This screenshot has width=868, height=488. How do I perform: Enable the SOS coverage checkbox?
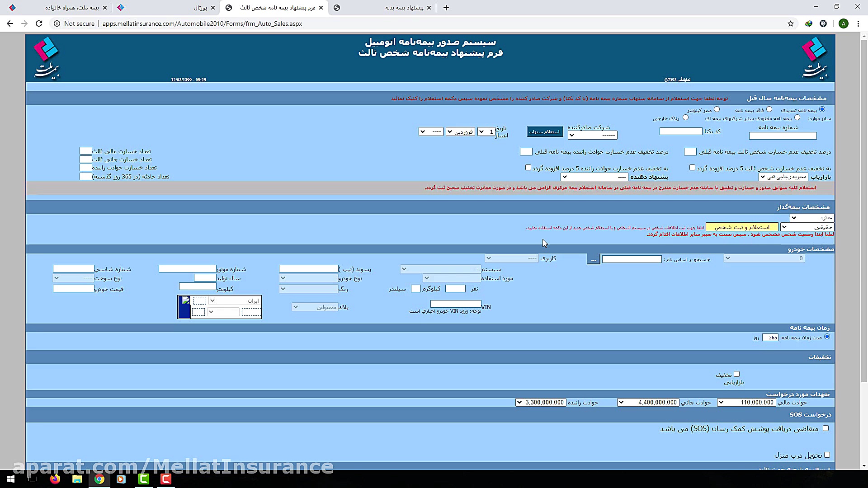pos(826,428)
